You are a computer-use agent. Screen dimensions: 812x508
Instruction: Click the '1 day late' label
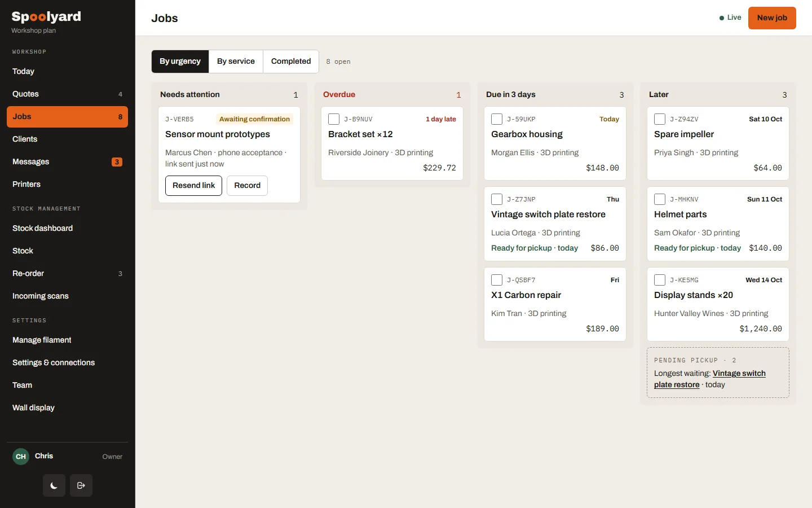(x=441, y=119)
